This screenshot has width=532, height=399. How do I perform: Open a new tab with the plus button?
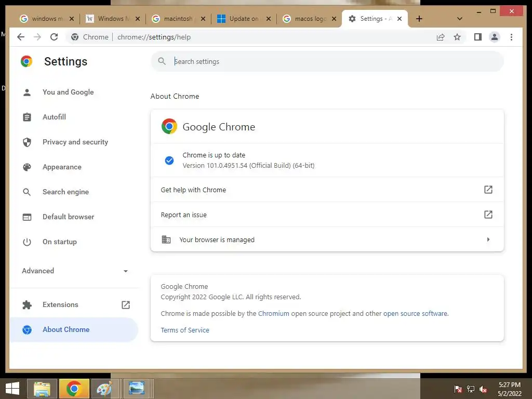[419, 19]
